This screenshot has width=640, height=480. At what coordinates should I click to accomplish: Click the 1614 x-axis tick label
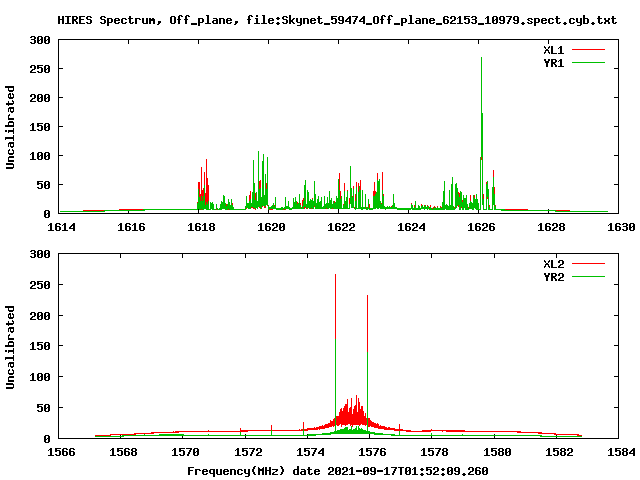coord(62,227)
